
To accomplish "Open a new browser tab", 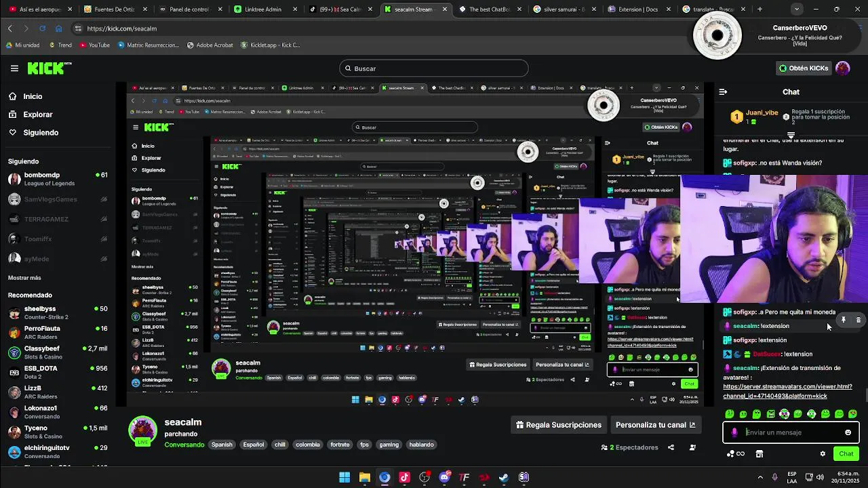I will (x=759, y=9).
